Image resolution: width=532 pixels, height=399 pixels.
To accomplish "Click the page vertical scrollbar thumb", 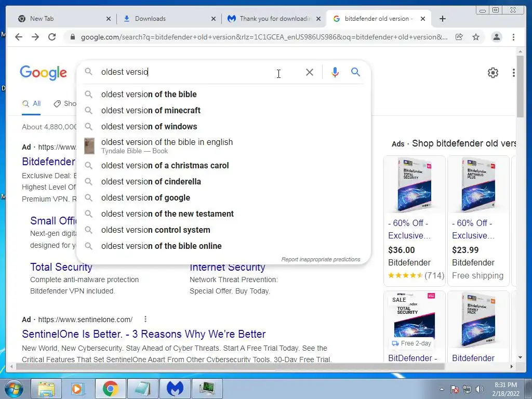I will pyautogui.click(x=521, y=87).
